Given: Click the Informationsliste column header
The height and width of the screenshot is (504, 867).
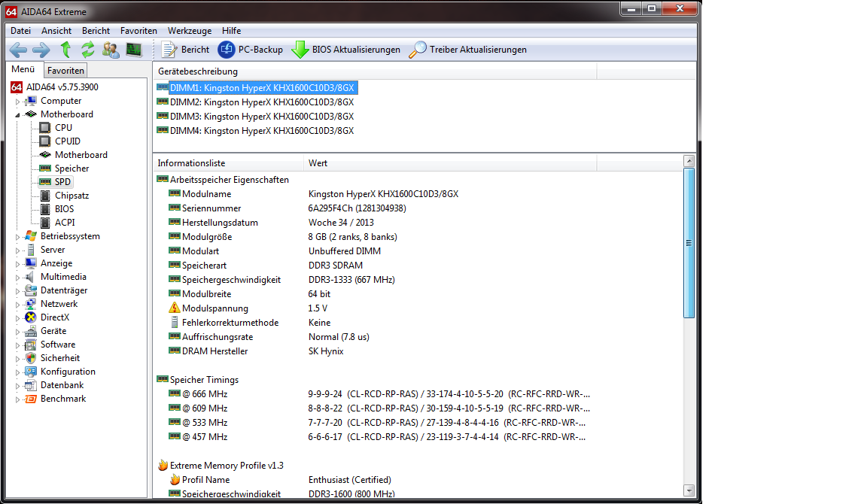Looking at the screenshot, I should pyautogui.click(x=228, y=163).
